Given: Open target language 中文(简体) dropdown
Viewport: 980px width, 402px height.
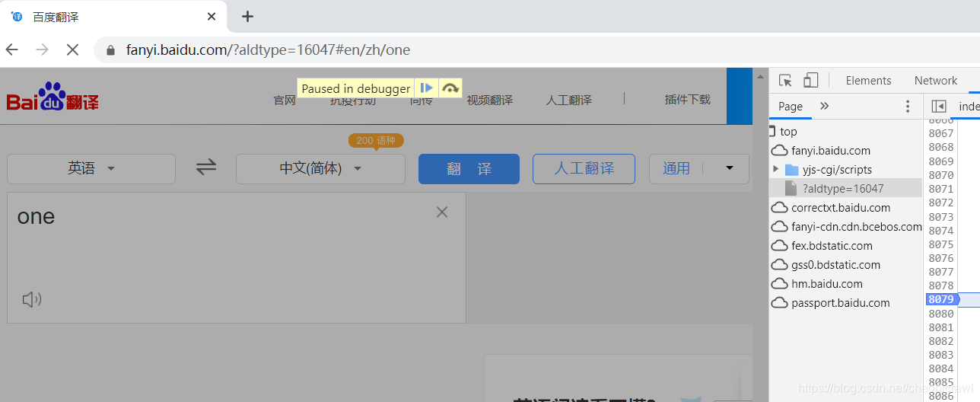Looking at the screenshot, I should (320, 169).
